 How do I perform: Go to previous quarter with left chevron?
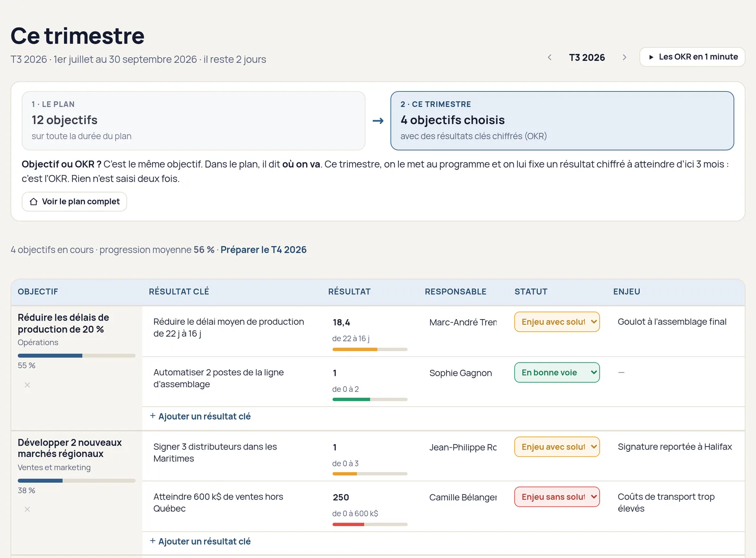point(550,57)
